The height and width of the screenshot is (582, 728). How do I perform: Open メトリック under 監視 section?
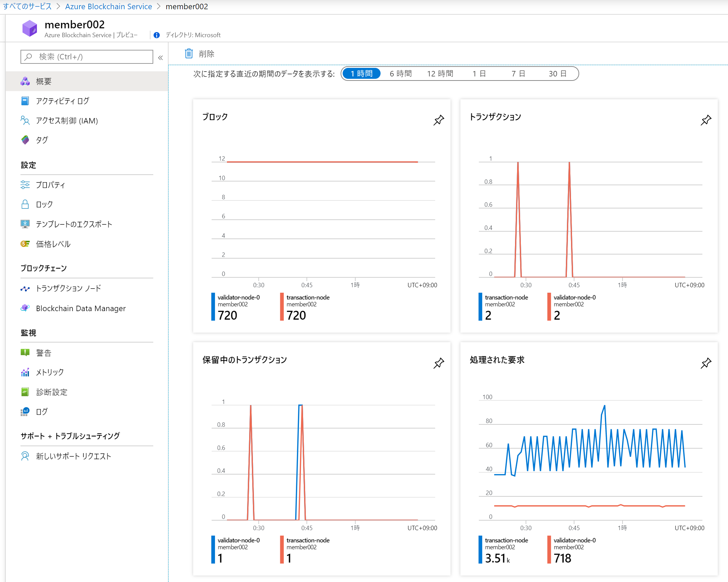pyautogui.click(x=50, y=372)
